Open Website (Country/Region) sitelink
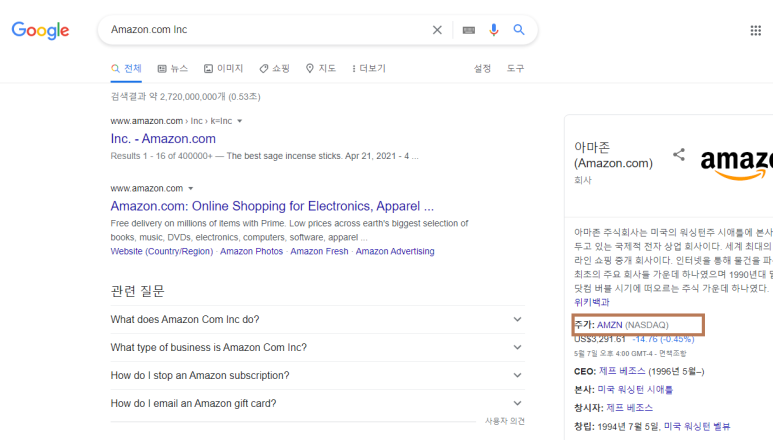Screen dimensions: 773x440 coord(162,251)
